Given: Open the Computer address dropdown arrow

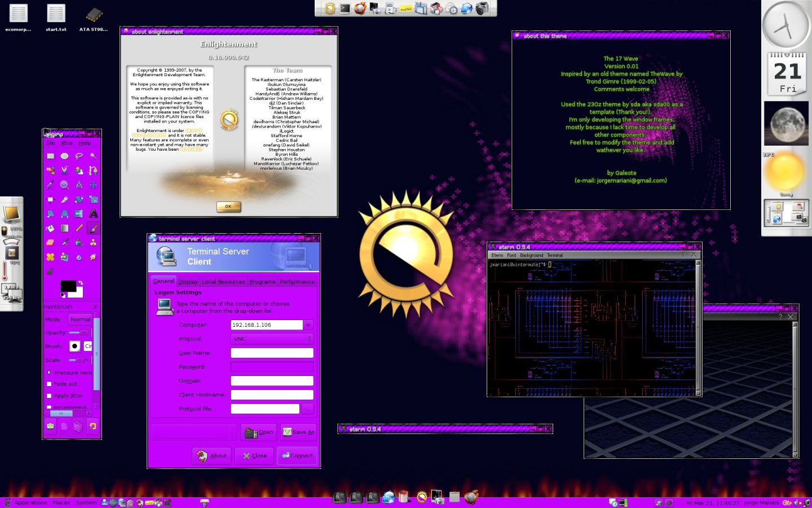Looking at the screenshot, I should click(x=308, y=325).
